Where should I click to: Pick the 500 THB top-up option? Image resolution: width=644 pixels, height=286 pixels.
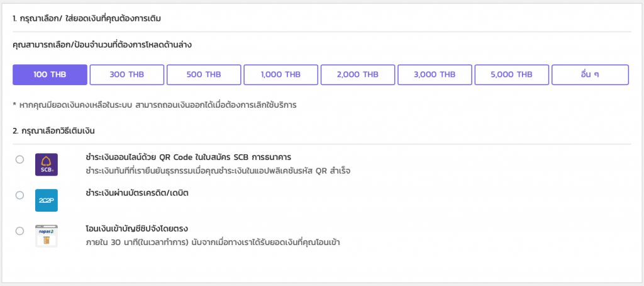coord(203,74)
